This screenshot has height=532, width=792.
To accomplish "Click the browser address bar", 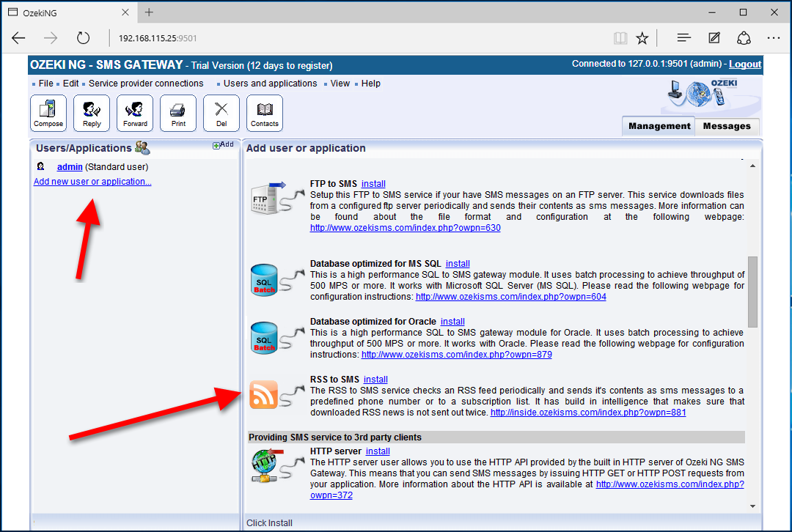I will tap(353, 38).
